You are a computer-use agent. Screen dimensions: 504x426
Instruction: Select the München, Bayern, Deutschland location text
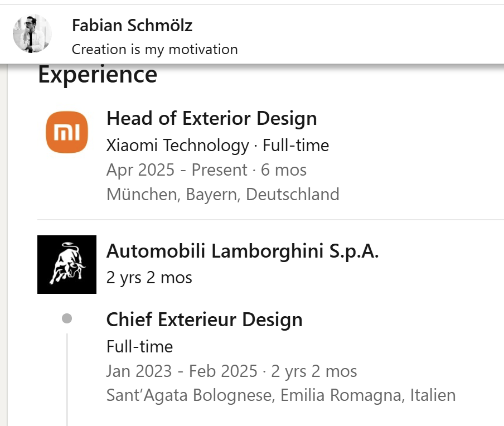tap(222, 194)
